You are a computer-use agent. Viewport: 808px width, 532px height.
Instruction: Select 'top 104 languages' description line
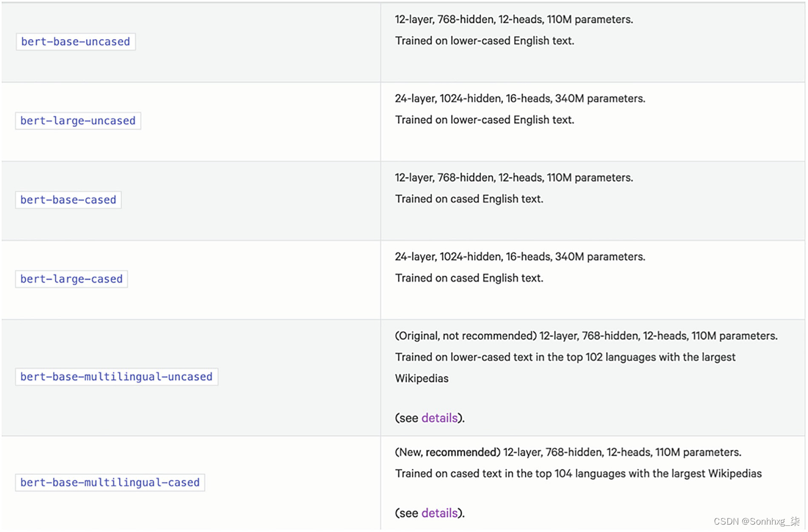[578, 474]
